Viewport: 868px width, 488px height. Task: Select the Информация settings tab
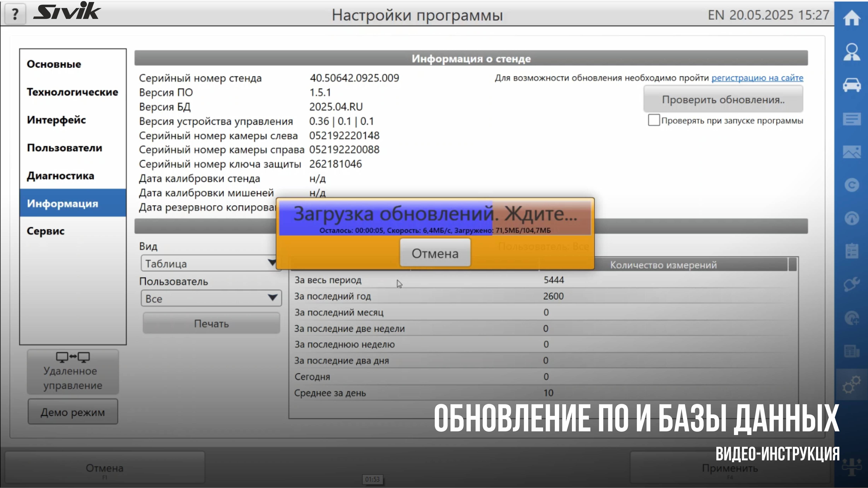(73, 203)
